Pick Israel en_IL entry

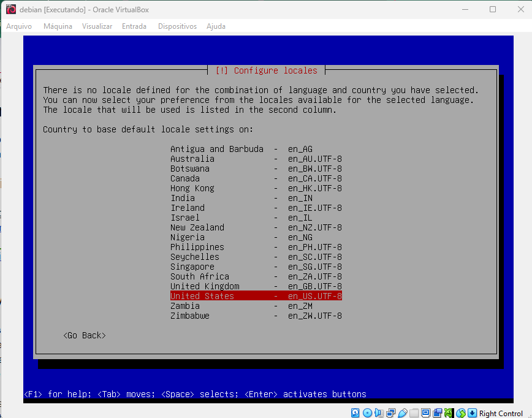point(256,218)
